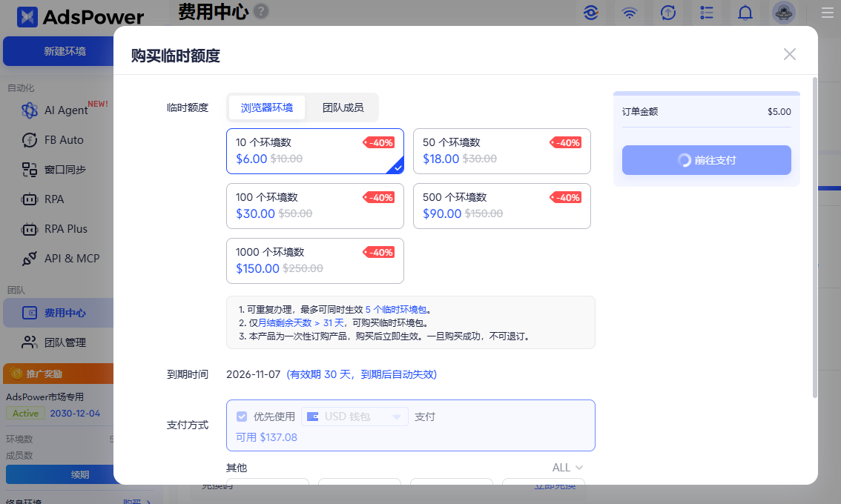Switch to the 团队成员 tab
Screen dimensions: 841x504
click(343, 107)
